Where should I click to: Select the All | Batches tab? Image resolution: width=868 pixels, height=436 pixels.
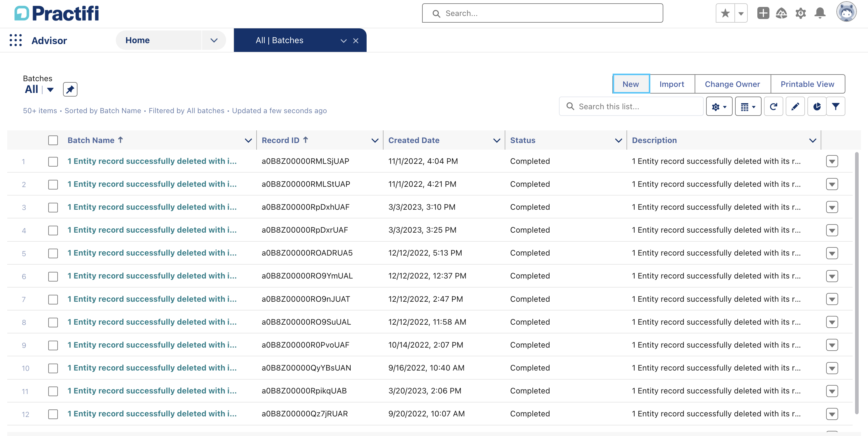point(279,40)
